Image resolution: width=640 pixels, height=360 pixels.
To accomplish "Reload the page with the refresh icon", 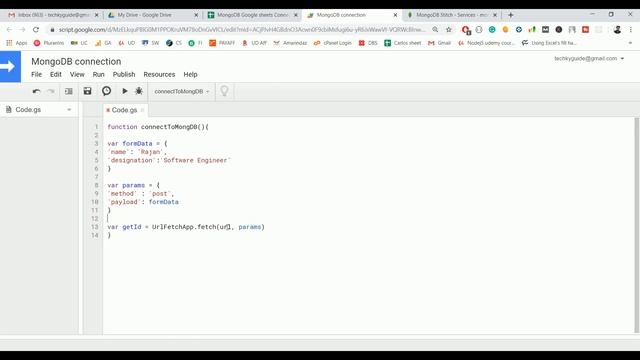I will point(36,29).
